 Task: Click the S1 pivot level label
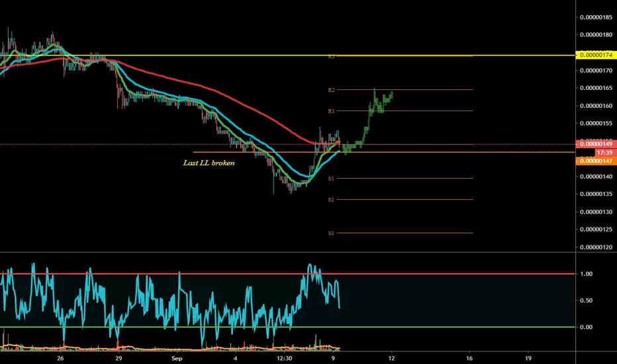pos(331,179)
